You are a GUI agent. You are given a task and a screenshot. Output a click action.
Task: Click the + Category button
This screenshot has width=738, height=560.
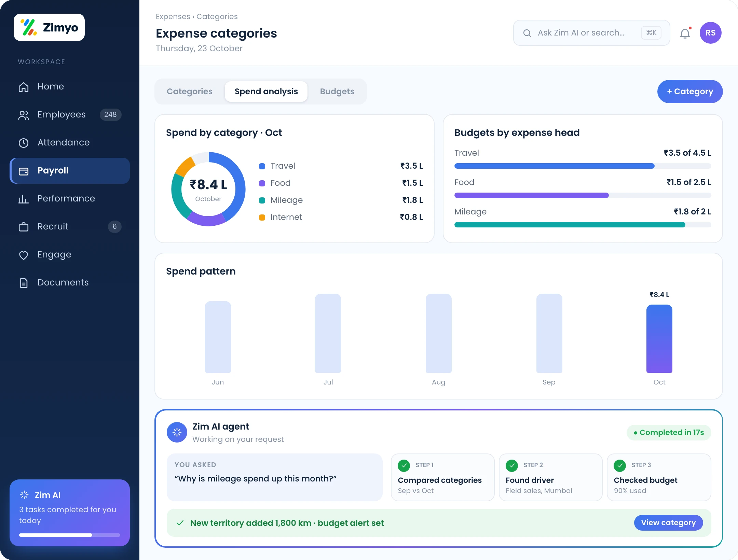[690, 92]
